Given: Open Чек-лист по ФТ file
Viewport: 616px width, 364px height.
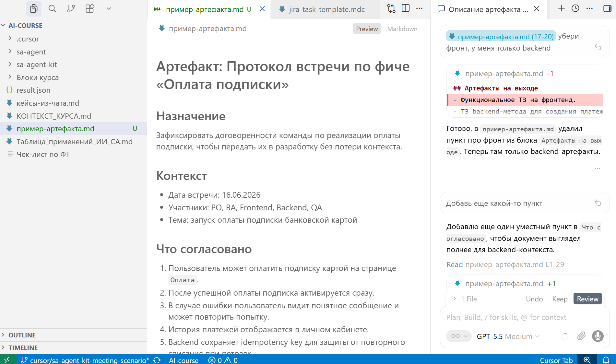Looking at the screenshot, I should pyautogui.click(x=73, y=154).
